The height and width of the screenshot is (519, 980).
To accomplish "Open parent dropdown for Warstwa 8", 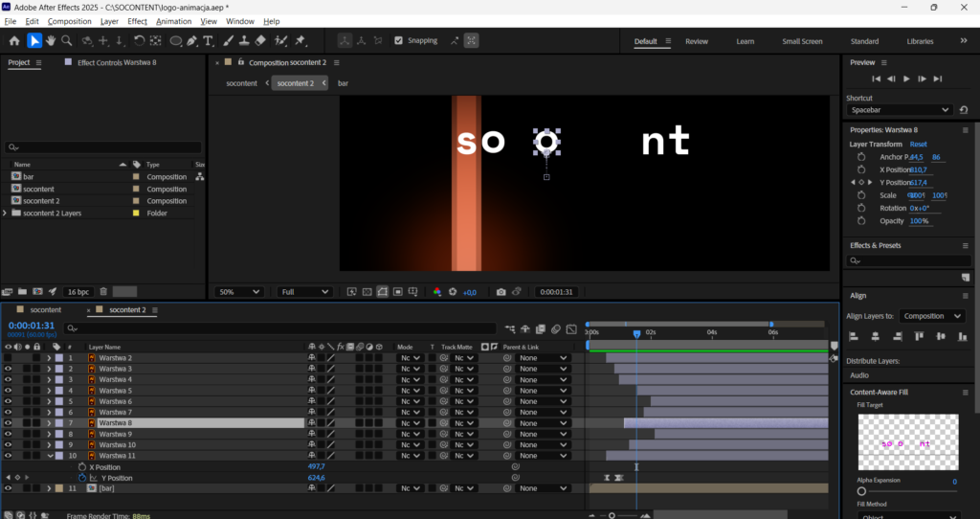I will click(543, 423).
